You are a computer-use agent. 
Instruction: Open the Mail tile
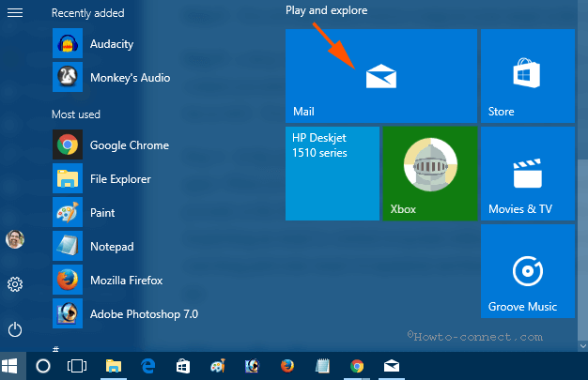[381, 76]
